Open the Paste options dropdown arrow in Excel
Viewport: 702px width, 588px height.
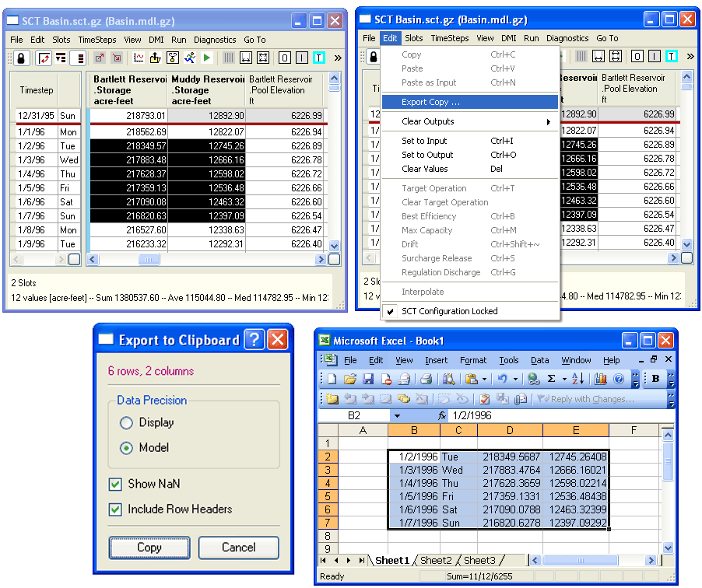[x=484, y=379]
